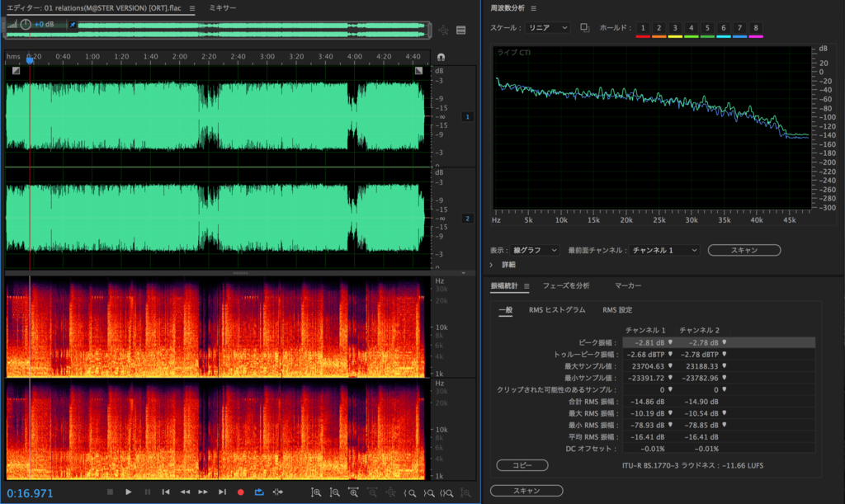The image size is (845, 504).
Task: Toggle channel 1 enable button
Action: pos(467,116)
